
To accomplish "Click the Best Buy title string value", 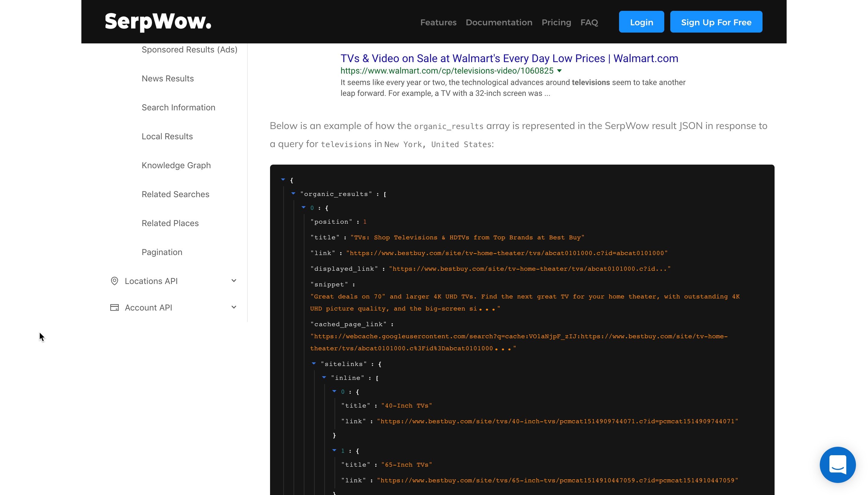I will [467, 237].
